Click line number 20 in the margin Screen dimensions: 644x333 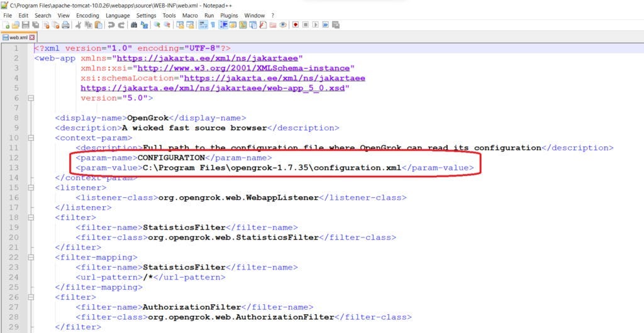13,237
